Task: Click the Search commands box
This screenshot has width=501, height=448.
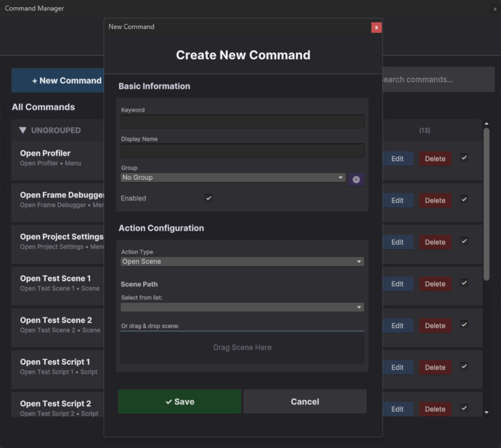Action: point(437,80)
